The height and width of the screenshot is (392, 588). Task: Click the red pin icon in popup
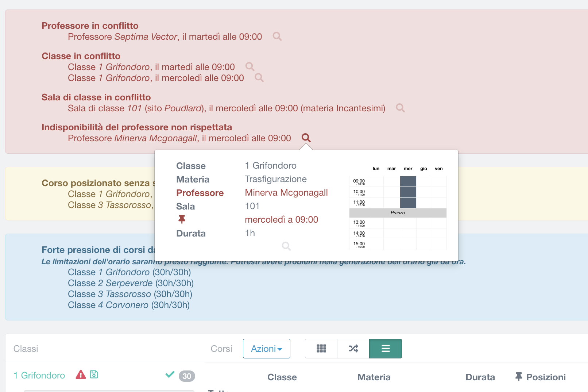[x=182, y=219]
